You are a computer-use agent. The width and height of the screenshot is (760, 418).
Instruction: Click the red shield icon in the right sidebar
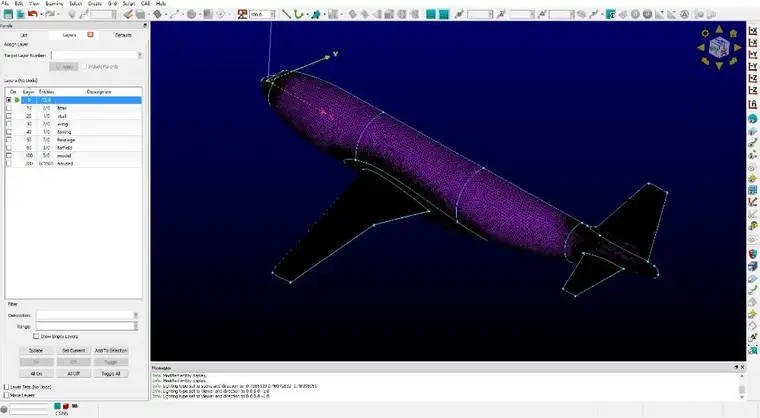coord(753,254)
